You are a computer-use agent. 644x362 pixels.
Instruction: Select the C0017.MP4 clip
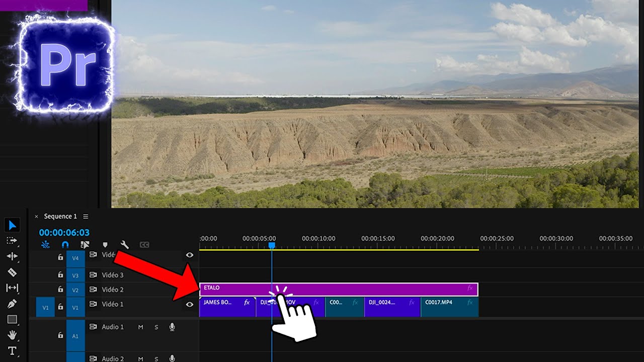[449, 307]
